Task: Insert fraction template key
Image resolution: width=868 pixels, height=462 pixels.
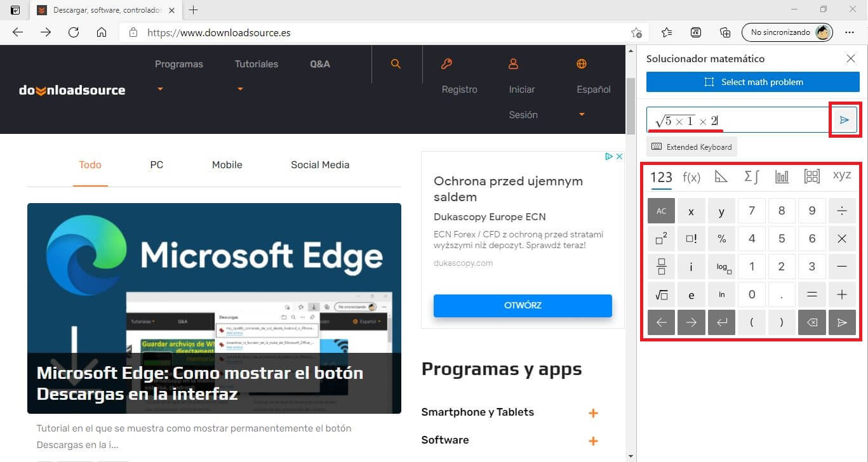Action: pyautogui.click(x=661, y=267)
